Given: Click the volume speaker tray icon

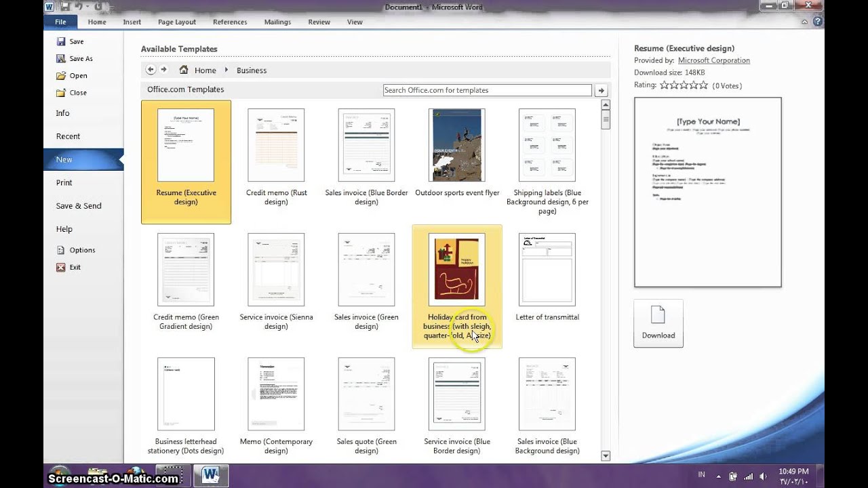Looking at the screenshot, I should 764,476.
